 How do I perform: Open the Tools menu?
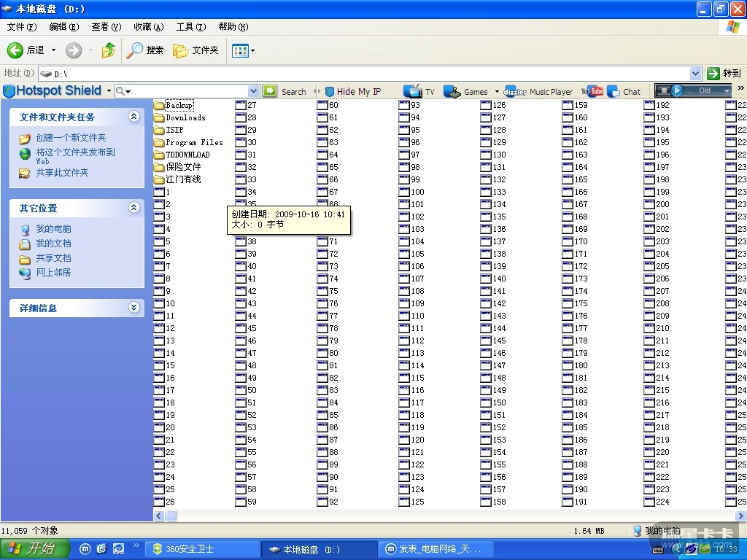tap(191, 27)
